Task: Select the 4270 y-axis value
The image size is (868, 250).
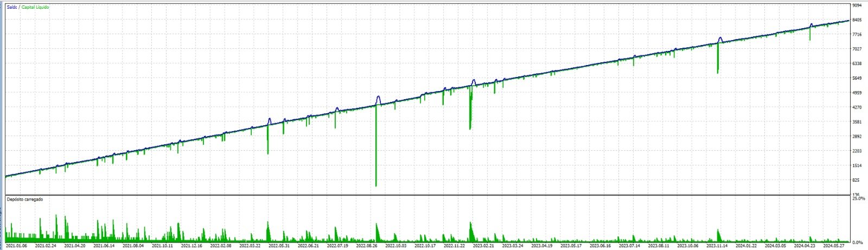Action: [857, 107]
